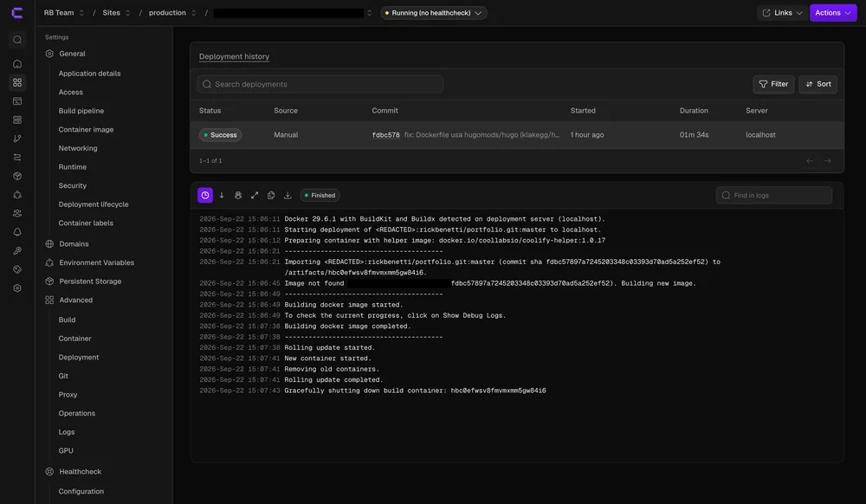Open the sidebar search icon
866x504 pixels.
(x=17, y=40)
